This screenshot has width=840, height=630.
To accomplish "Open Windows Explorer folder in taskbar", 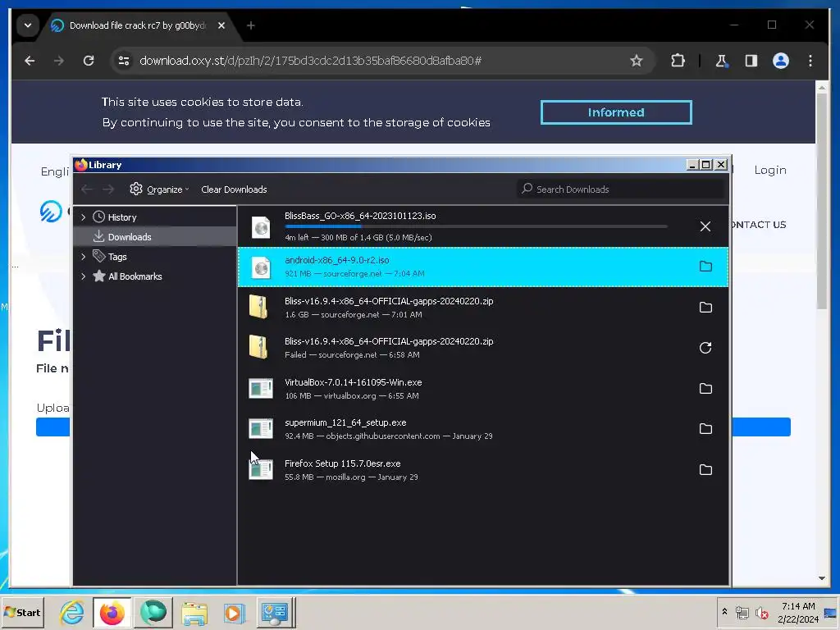I will point(194,613).
